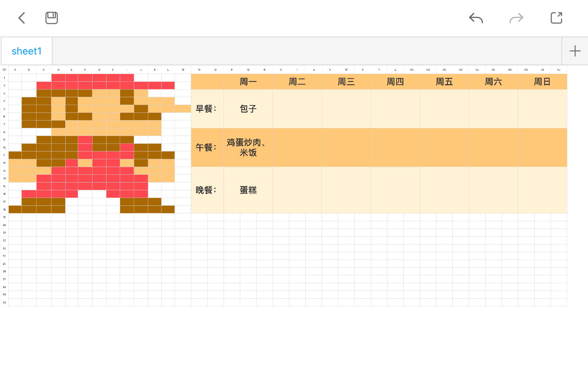Toggle the eye icon in grid corner
This screenshot has width=588, height=379.
(x=4, y=70)
